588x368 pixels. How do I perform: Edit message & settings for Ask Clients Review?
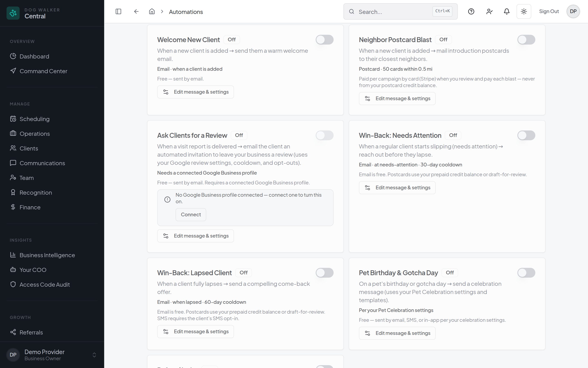pyautogui.click(x=195, y=236)
